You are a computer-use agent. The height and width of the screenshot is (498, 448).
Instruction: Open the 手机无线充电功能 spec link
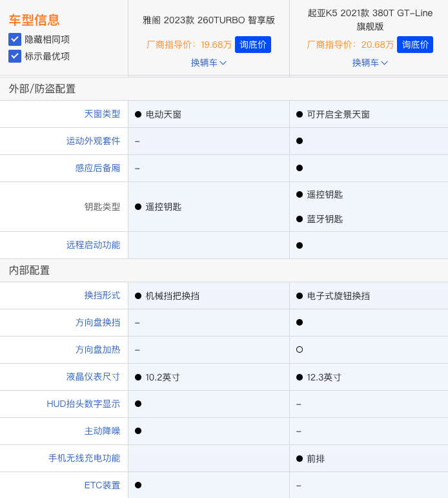click(x=84, y=458)
